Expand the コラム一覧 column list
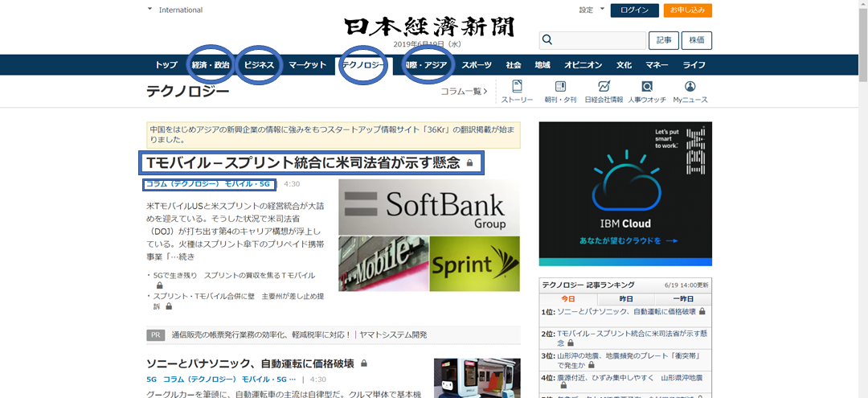The height and width of the screenshot is (398, 868). coord(464,92)
